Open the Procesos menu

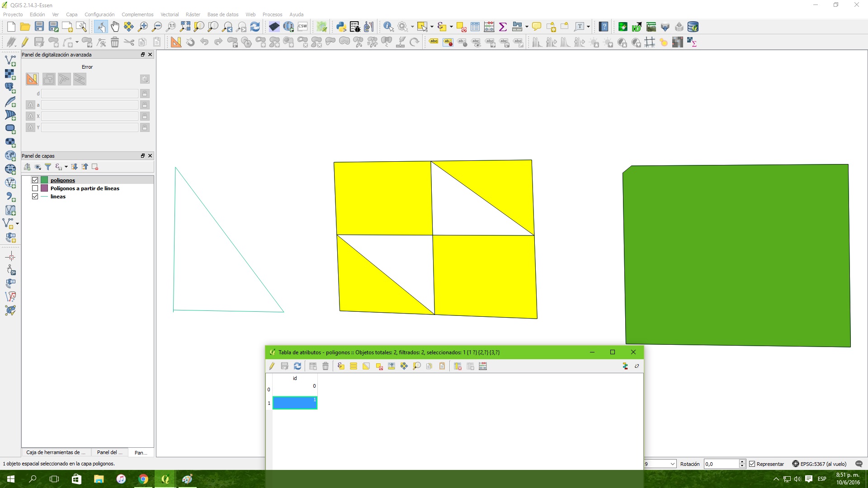pos(272,14)
